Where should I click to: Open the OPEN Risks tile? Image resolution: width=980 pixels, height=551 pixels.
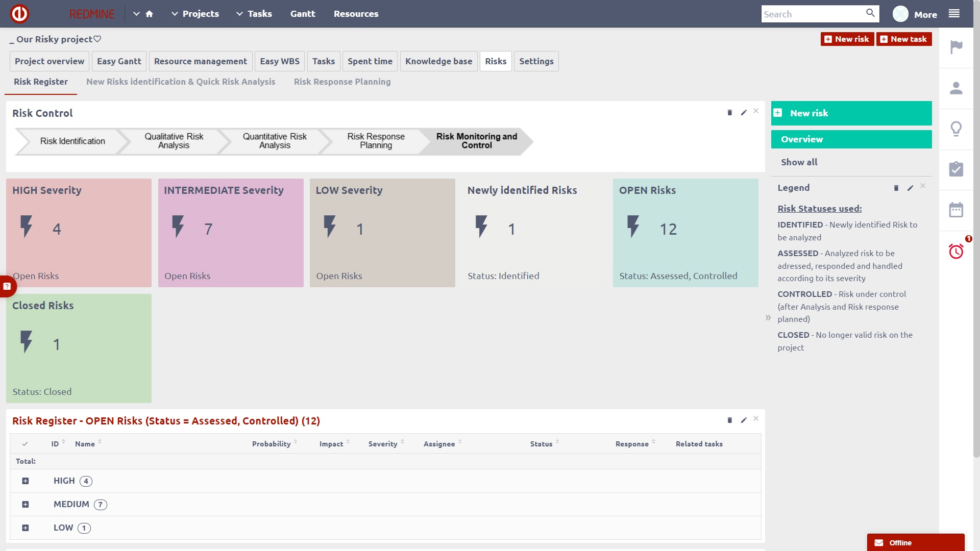pyautogui.click(x=685, y=233)
